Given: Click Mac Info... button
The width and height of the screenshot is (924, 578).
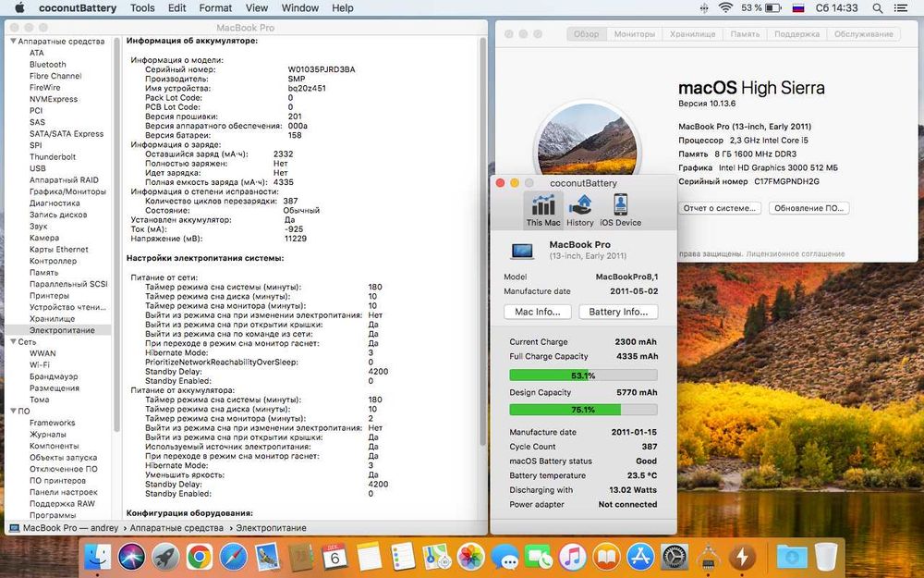Looking at the screenshot, I should point(538,312).
